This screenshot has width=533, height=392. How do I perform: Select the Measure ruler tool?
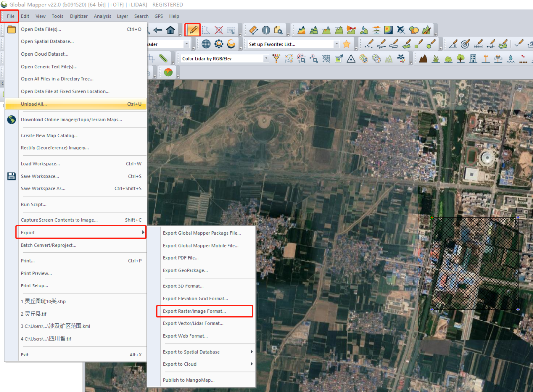[x=254, y=30]
